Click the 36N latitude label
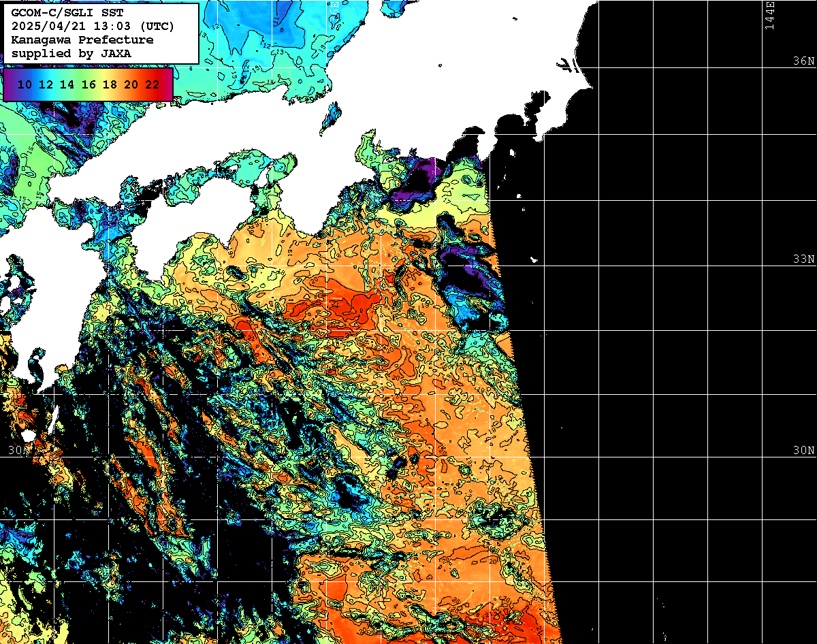This screenshot has height=644, width=817. point(803,61)
